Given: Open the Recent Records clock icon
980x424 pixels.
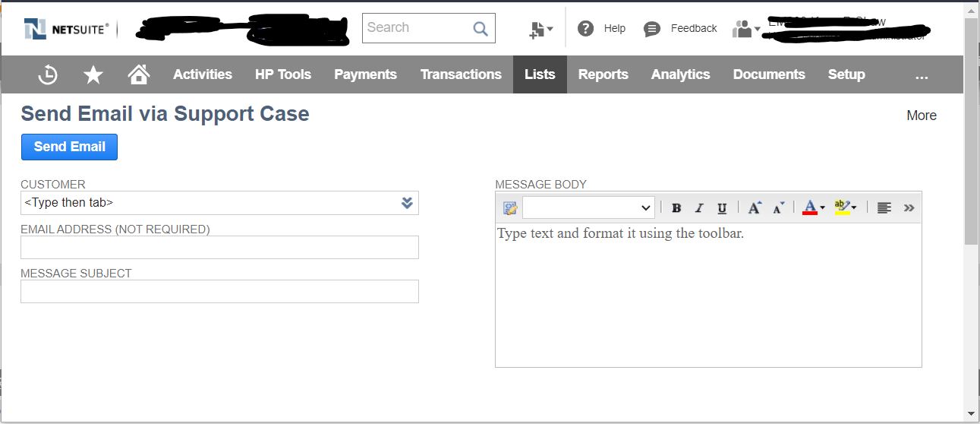Looking at the screenshot, I should (x=48, y=74).
